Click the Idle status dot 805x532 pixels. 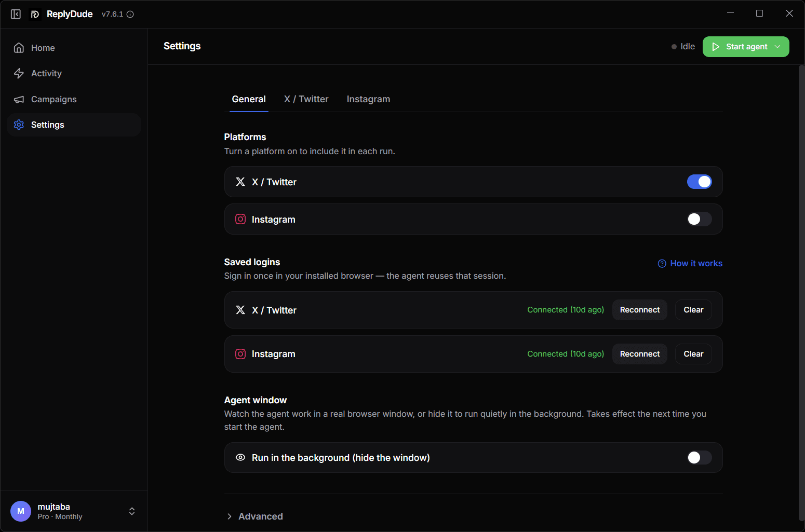[x=674, y=47]
